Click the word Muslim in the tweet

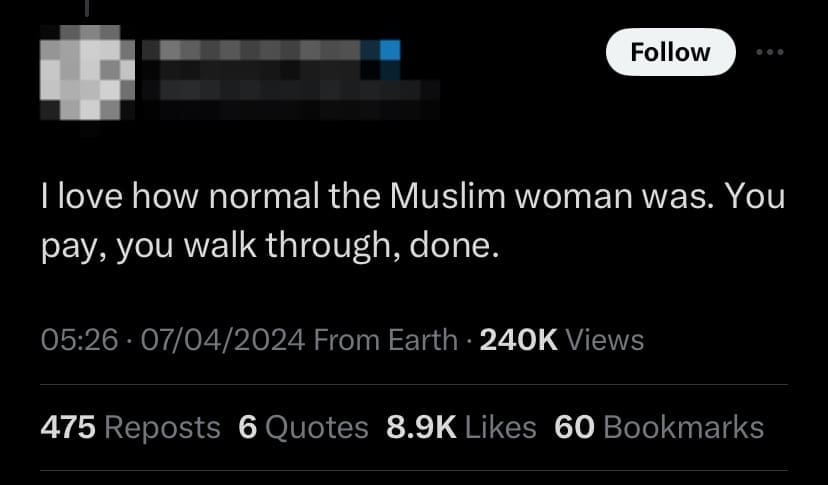[x=448, y=196]
